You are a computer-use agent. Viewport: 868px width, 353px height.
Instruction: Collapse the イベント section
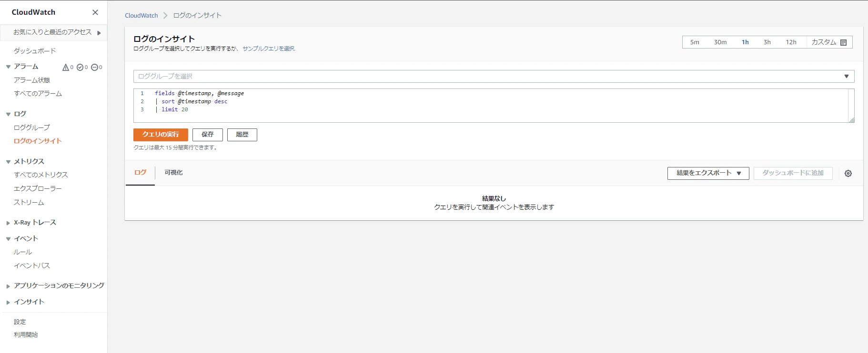(8, 239)
